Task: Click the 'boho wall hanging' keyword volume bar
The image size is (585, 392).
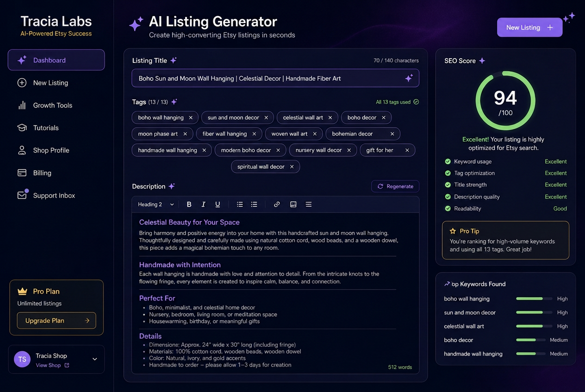Action: tap(534, 299)
